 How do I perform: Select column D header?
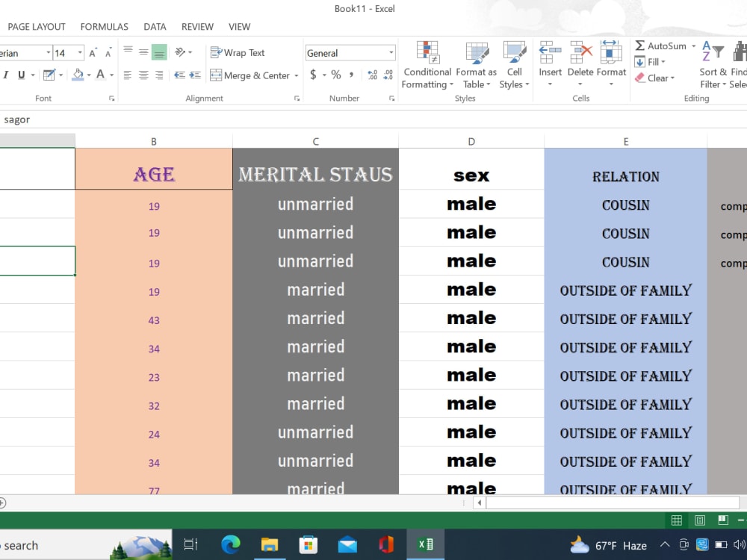click(x=471, y=141)
